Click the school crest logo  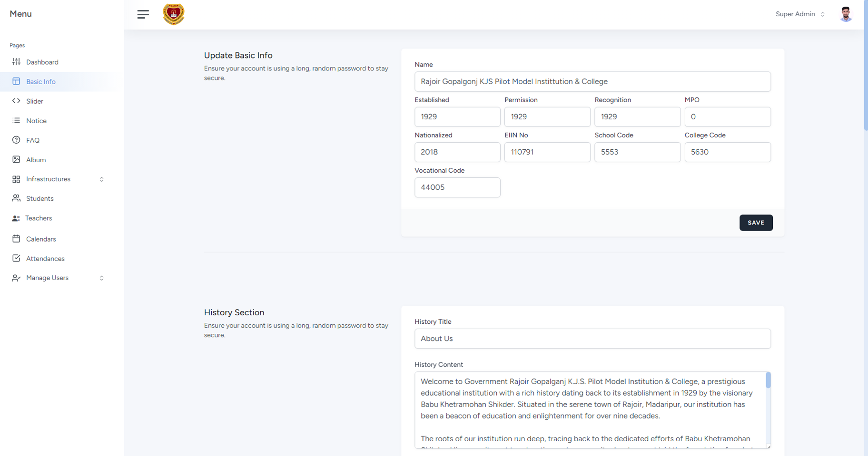(x=173, y=14)
